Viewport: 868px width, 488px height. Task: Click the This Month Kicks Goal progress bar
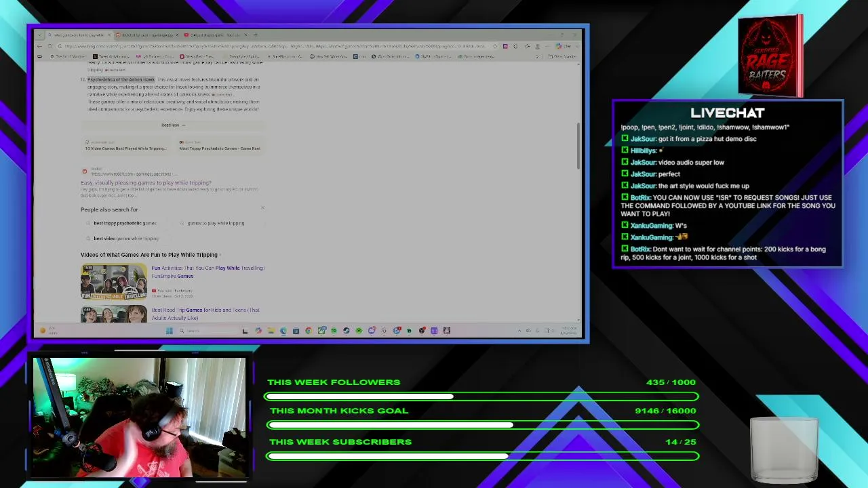point(483,425)
